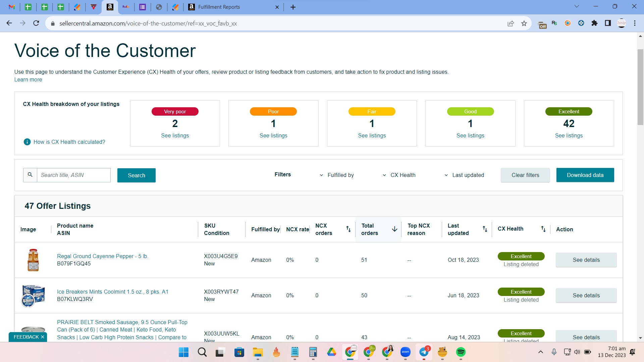
Task: See listings under Poor
Action: point(273,135)
